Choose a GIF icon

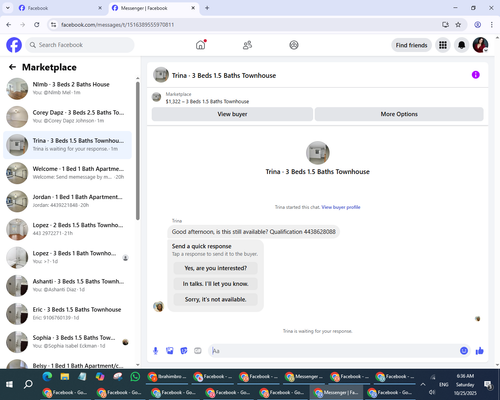[198, 351]
